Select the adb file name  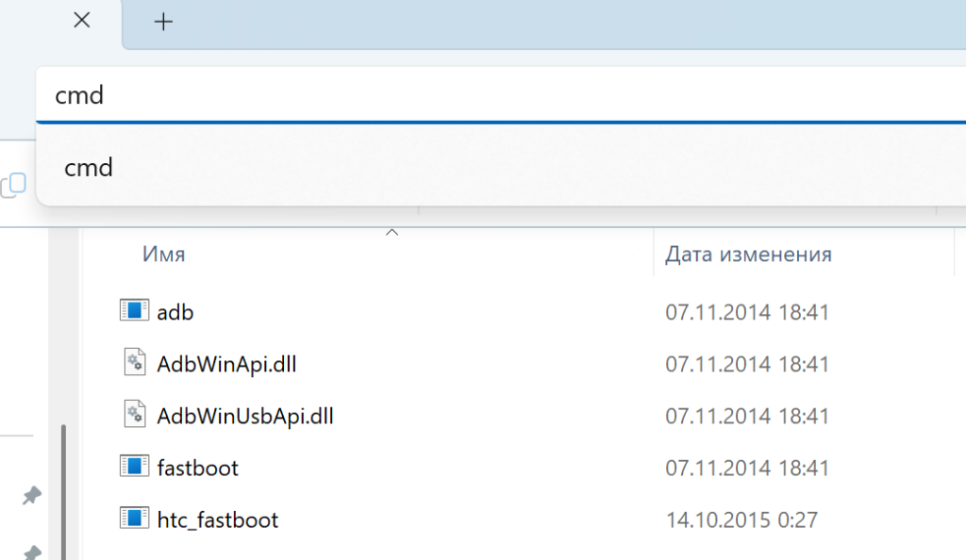point(175,312)
